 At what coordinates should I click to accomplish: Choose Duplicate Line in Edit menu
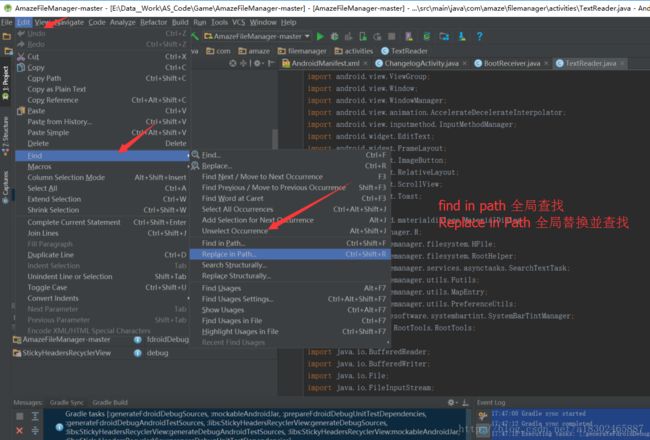point(102,255)
